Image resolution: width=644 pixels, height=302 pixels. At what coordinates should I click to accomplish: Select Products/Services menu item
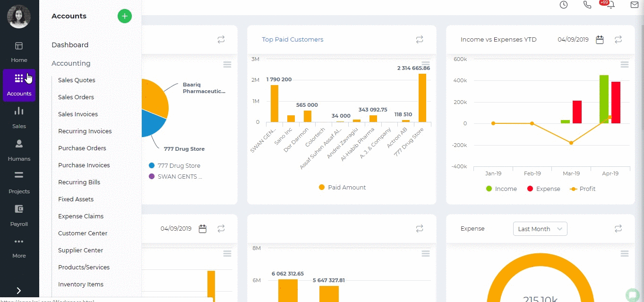tap(84, 267)
